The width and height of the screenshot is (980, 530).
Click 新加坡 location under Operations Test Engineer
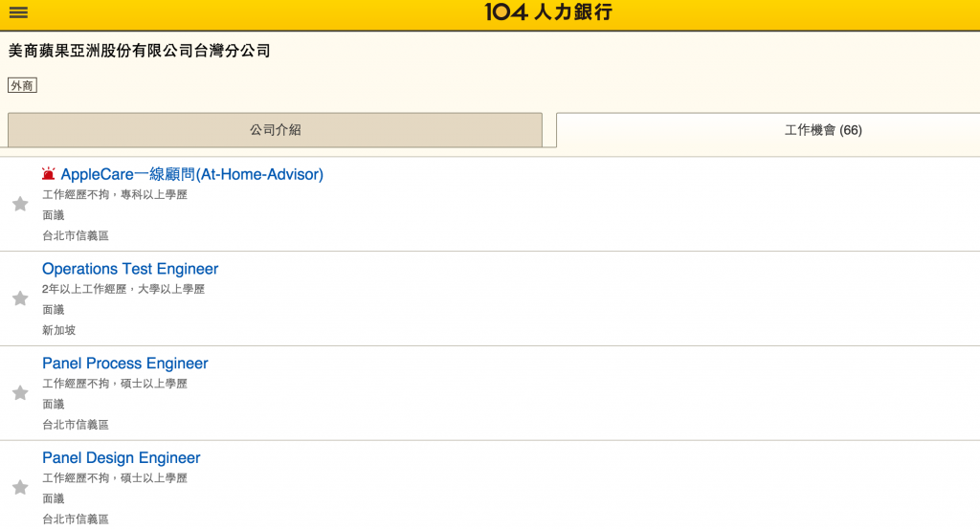(x=58, y=330)
